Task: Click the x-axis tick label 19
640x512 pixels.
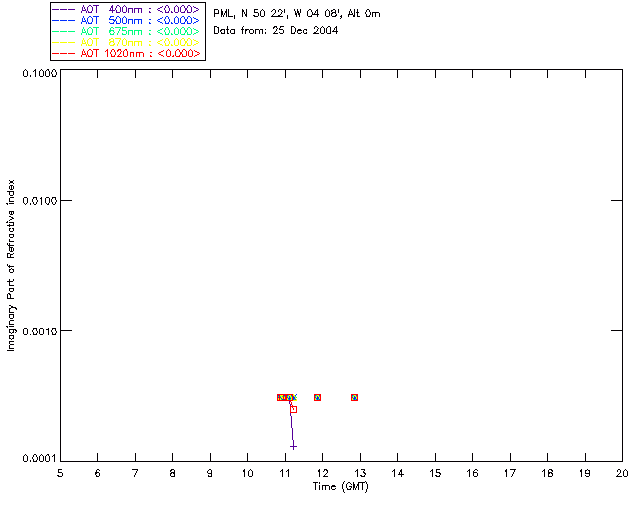Action: click(585, 473)
